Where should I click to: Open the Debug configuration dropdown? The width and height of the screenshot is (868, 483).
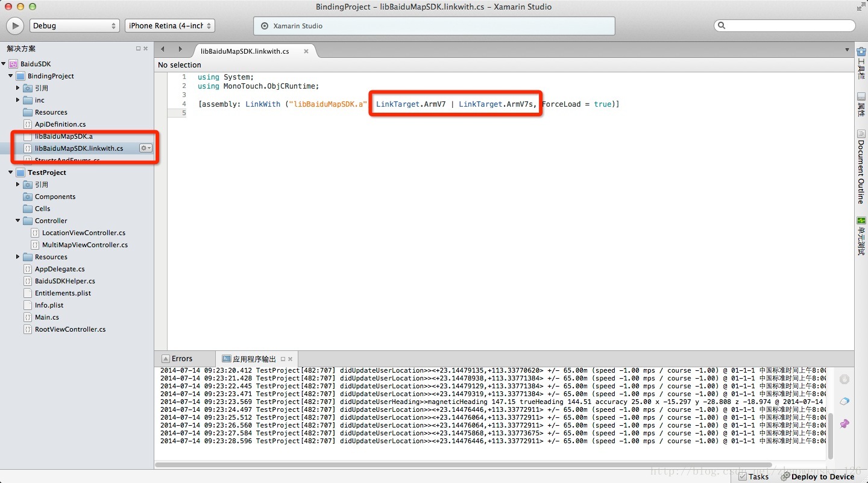tap(75, 26)
